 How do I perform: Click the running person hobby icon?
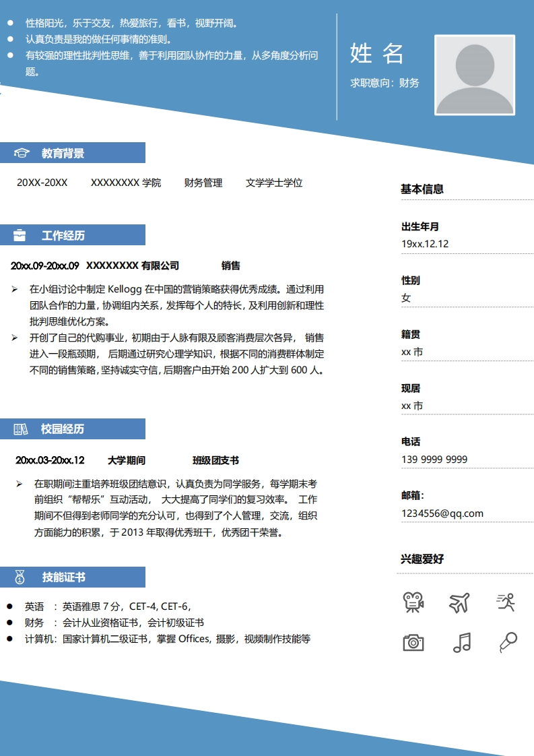tap(506, 602)
